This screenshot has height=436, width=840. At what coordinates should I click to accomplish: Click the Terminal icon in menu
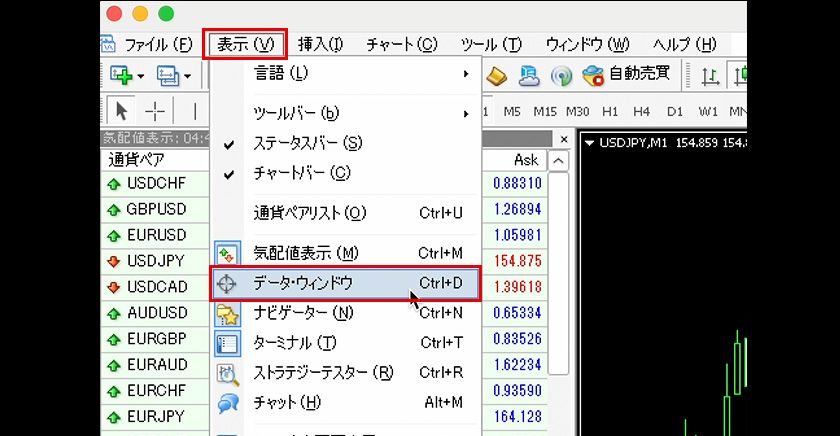[228, 343]
